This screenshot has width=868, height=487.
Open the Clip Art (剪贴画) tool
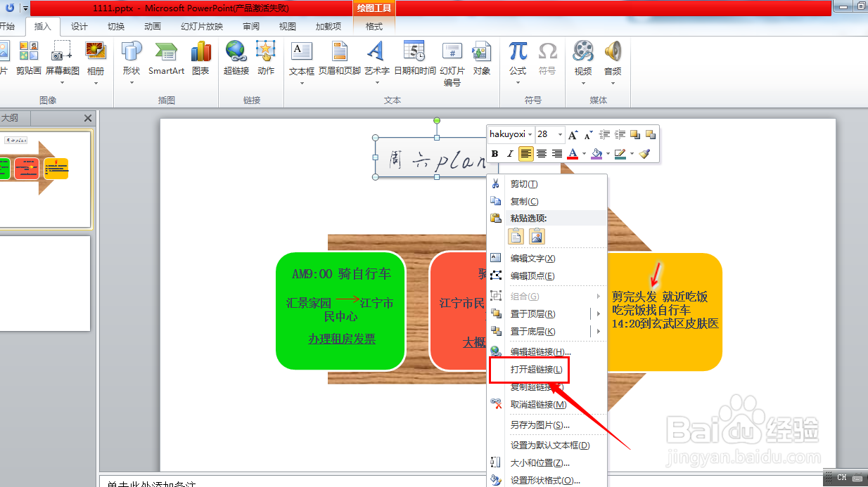29,58
